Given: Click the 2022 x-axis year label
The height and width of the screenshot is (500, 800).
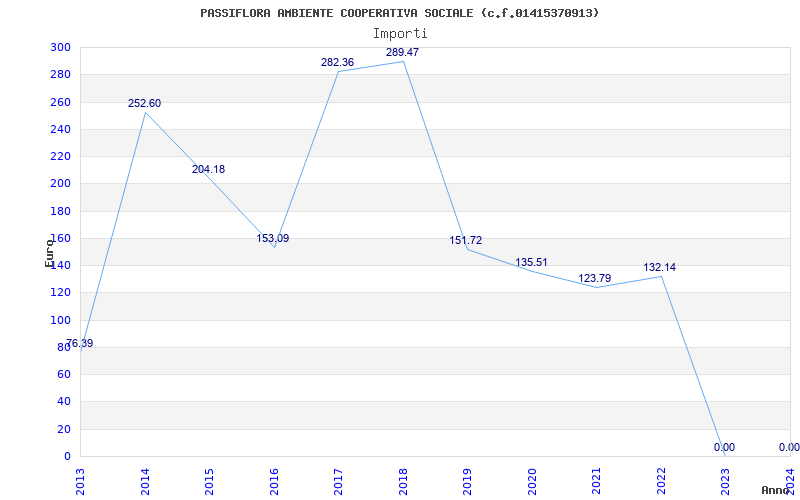Looking at the screenshot, I should [x=661, y=481].
